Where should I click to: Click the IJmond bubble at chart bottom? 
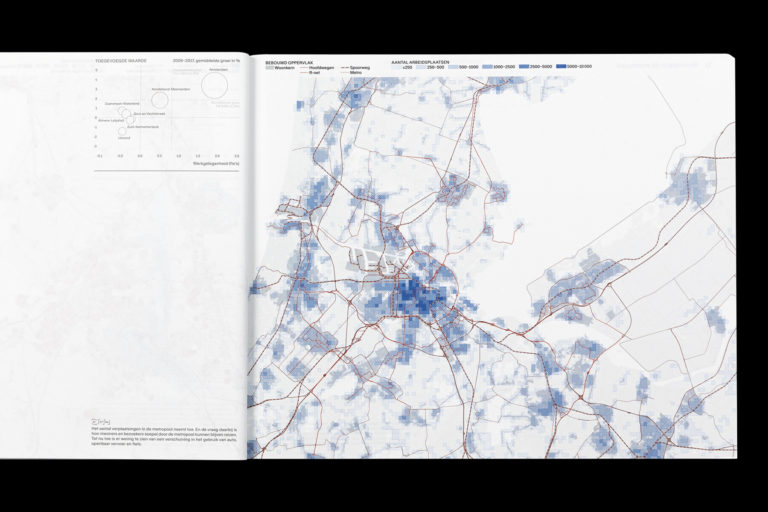pos(122,131)
